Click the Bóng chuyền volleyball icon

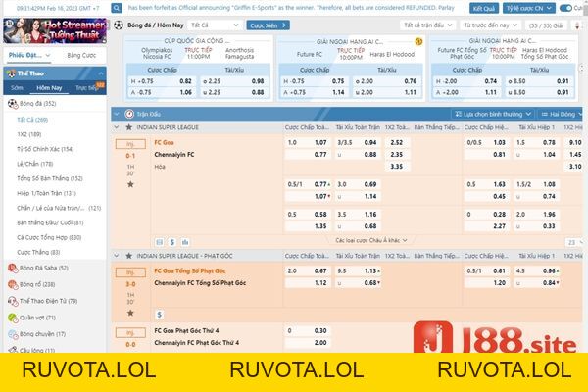[x=13, y=334]
